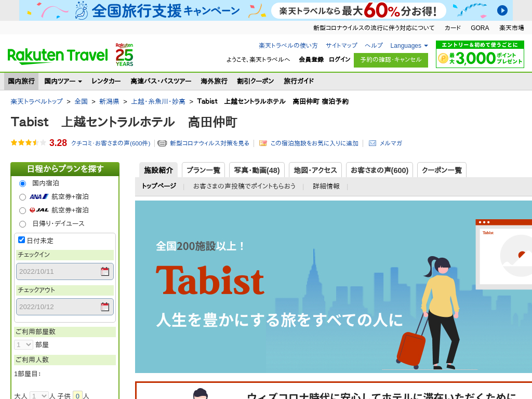Click the star rating icons

(28, 142)
